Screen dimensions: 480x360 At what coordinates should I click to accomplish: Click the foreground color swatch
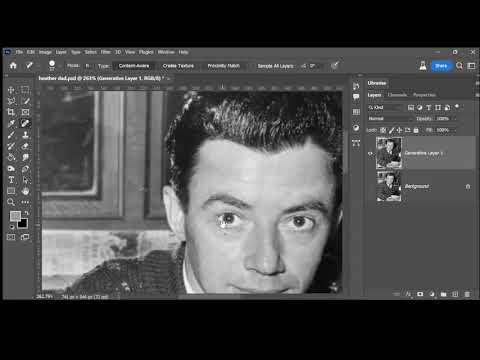[15, 216]
